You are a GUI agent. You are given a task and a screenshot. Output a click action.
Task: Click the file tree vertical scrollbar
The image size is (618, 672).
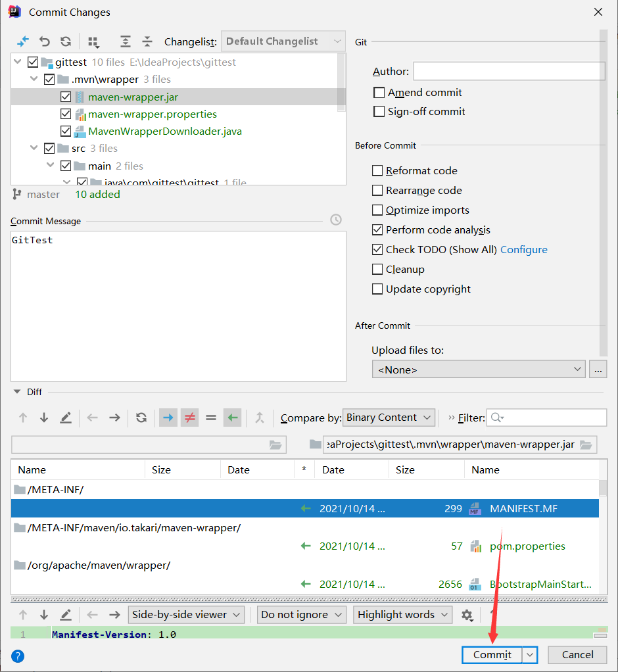[x=341, y=82]
